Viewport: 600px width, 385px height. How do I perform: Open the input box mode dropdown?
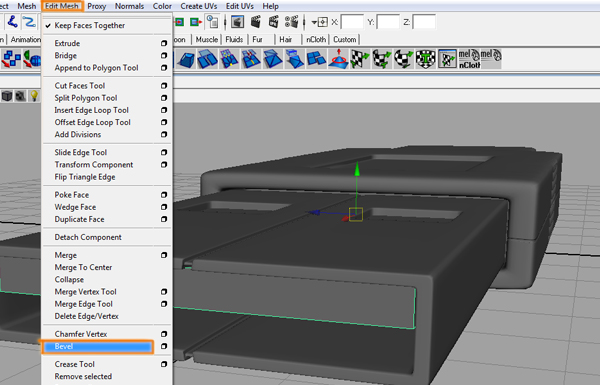pos(320,22)
